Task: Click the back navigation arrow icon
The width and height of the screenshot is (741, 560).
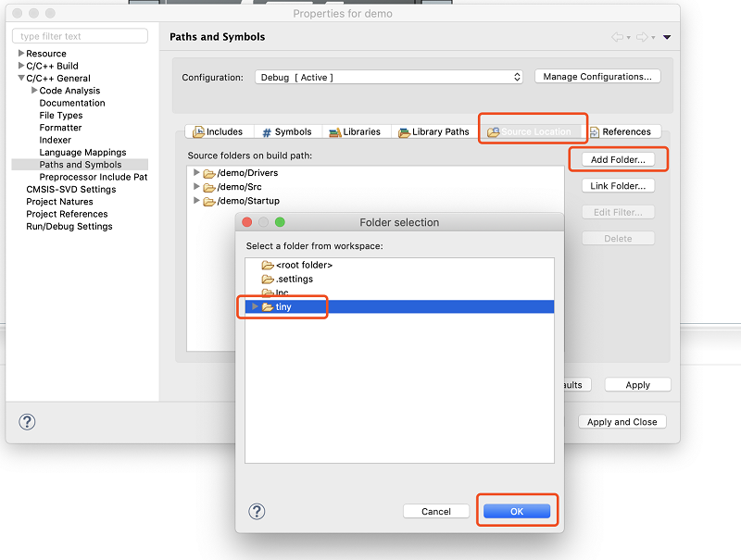Action: (617, 37)
